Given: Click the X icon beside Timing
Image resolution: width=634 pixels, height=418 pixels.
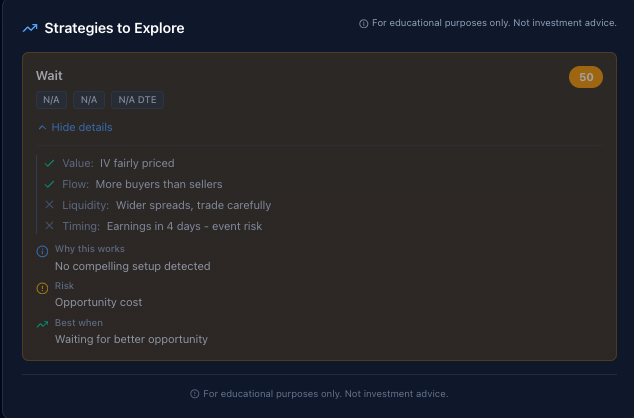Looking at the screenshot, I should tap(49, 226).
